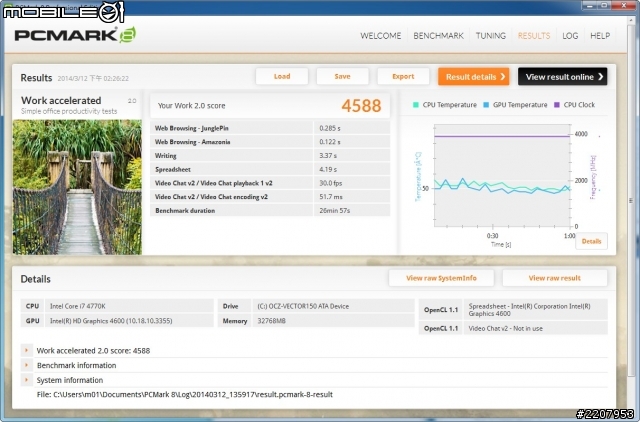The image size is (640, 422).
Task: Click the PCMark 8 logo
Action: (75, 35)
